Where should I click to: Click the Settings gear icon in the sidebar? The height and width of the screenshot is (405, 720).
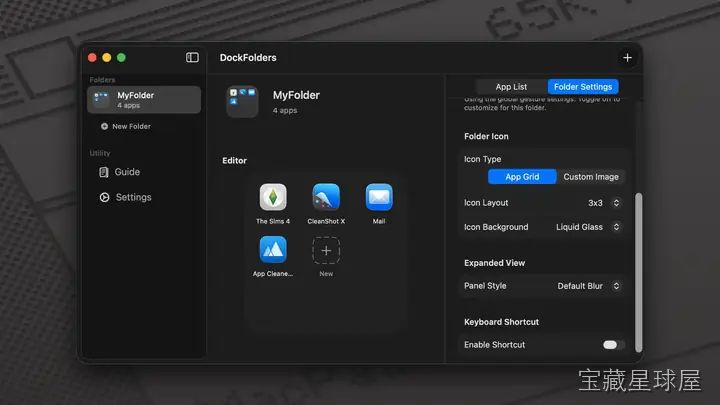coord(104,197)
